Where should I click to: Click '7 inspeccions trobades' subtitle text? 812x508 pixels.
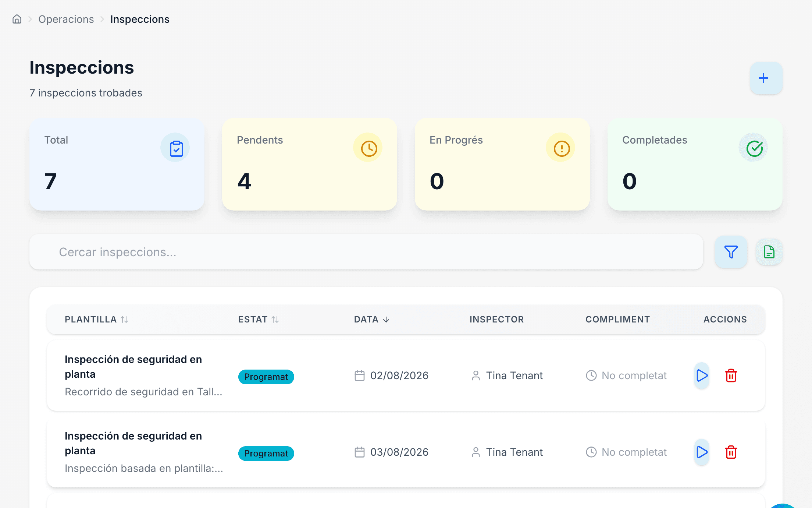coord(86,93)
